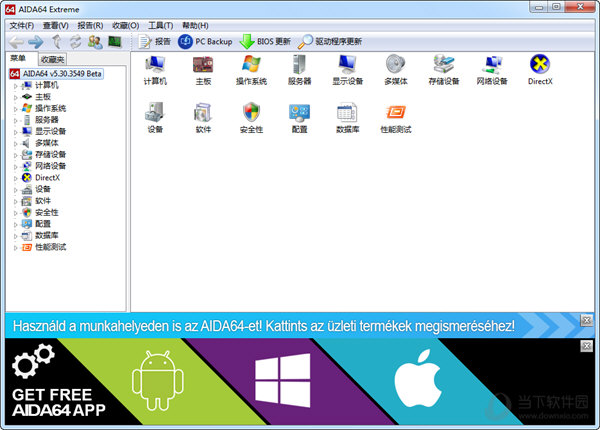The width and height of the screenshot is (600, 430).
Task: Switch to the 菜单 tab
Action: (18, 58)
